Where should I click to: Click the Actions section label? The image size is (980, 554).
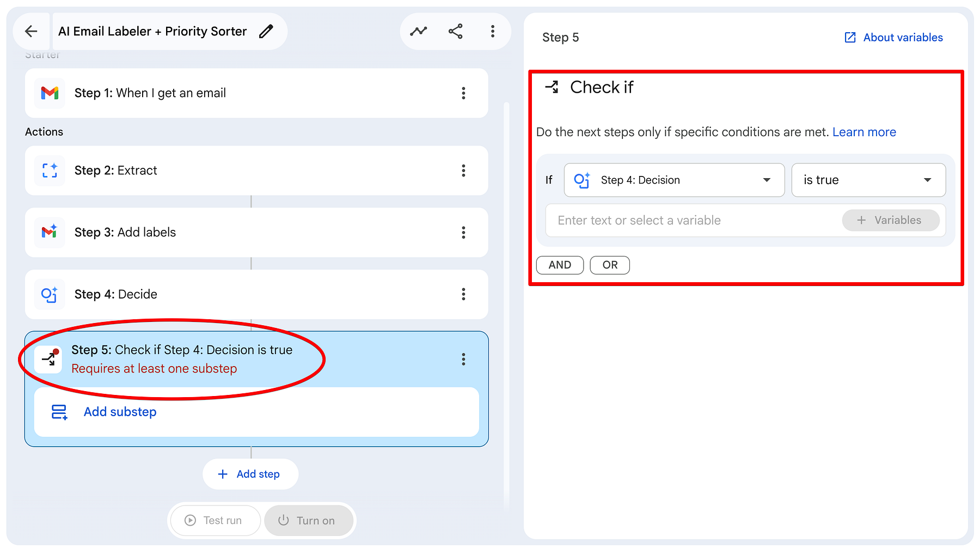pos(44,132)
